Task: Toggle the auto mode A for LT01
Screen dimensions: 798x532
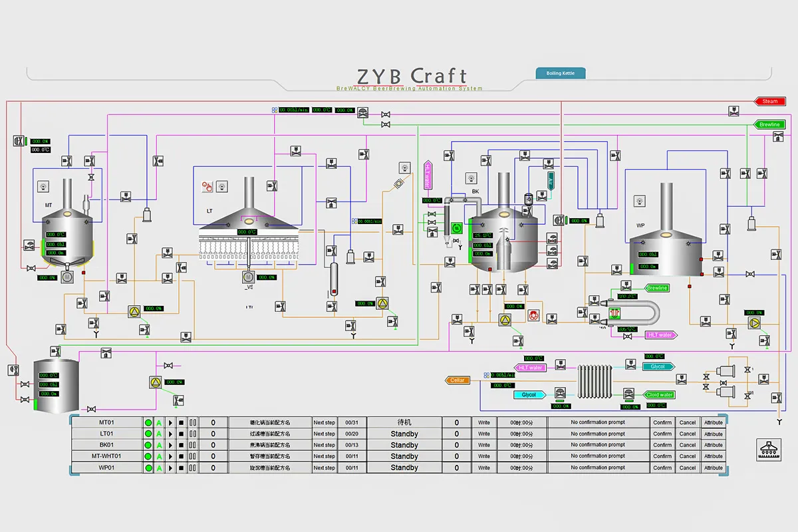Action: [x=159, y=434]
